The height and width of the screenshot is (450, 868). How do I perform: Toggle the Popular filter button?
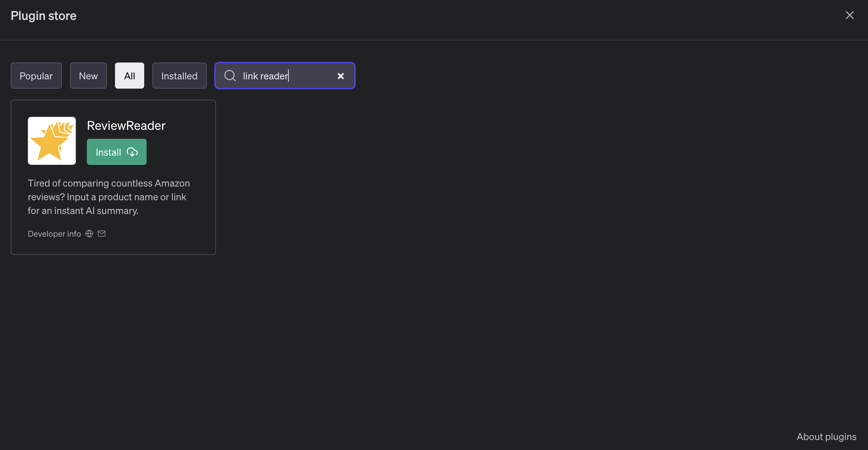tap(36, 75)
